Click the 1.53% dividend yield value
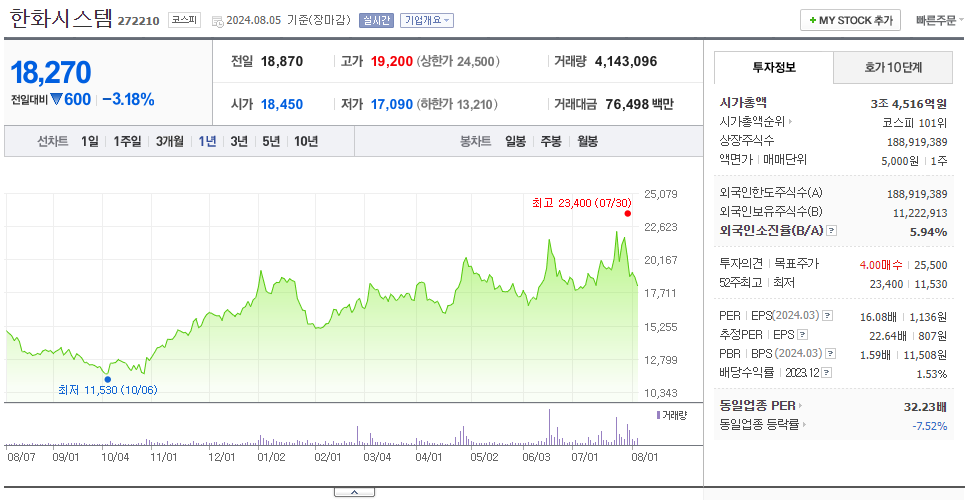 point(932,374)
